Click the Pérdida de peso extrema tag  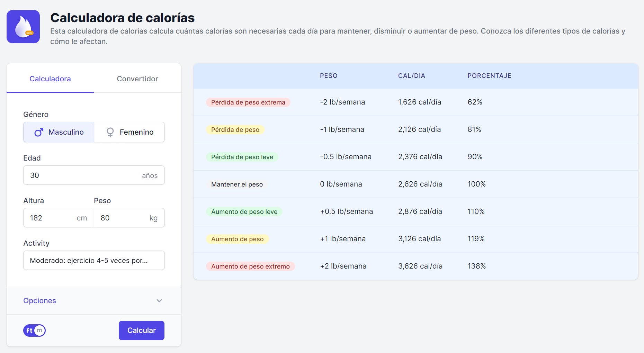click(248, 102)
